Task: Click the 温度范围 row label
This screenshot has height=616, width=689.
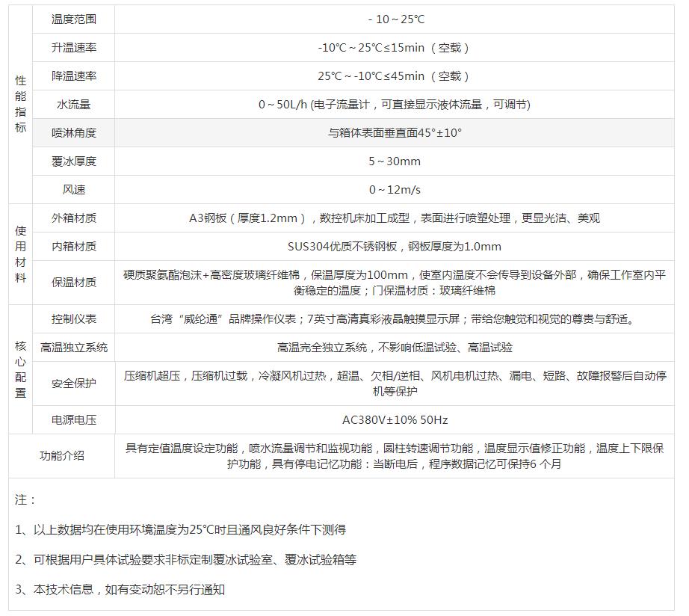Action: point(73,19)
